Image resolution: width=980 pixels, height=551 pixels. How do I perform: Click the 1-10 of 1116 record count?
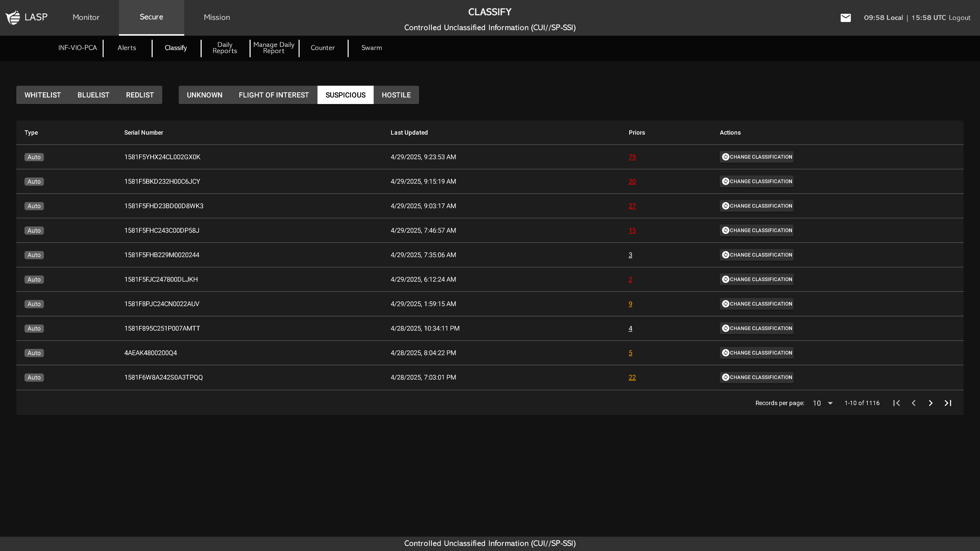862,403
